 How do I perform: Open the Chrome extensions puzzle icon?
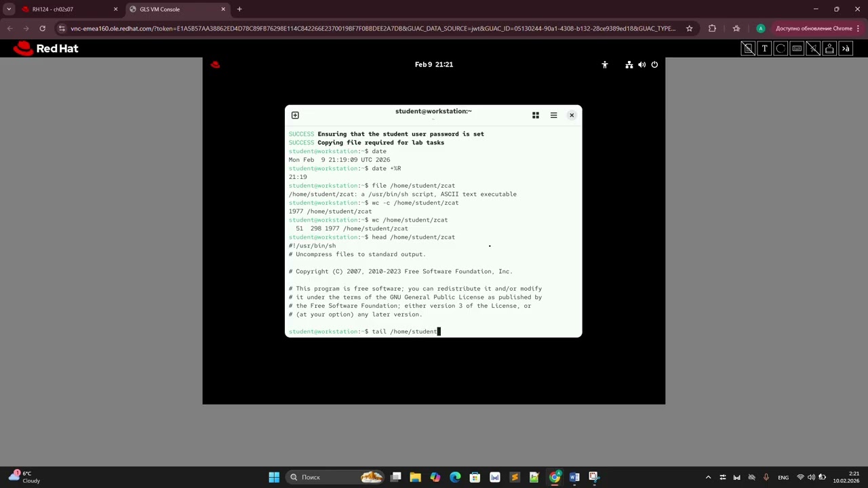click(712, 28)
